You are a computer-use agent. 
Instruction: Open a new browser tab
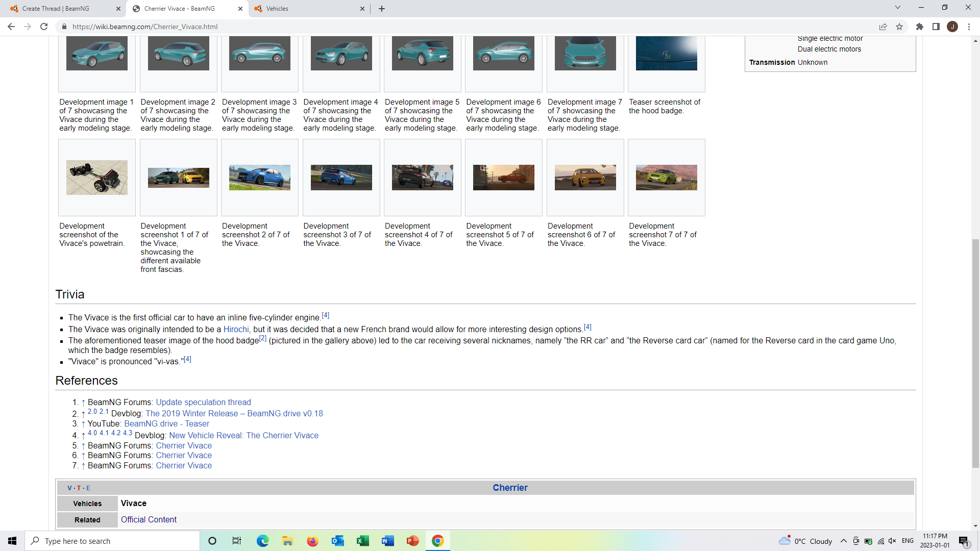(x=382, y=9)
